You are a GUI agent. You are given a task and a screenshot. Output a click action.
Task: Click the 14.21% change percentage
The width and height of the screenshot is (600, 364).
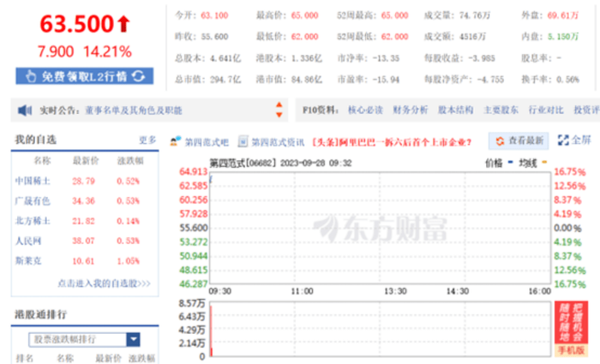point(108,51)
